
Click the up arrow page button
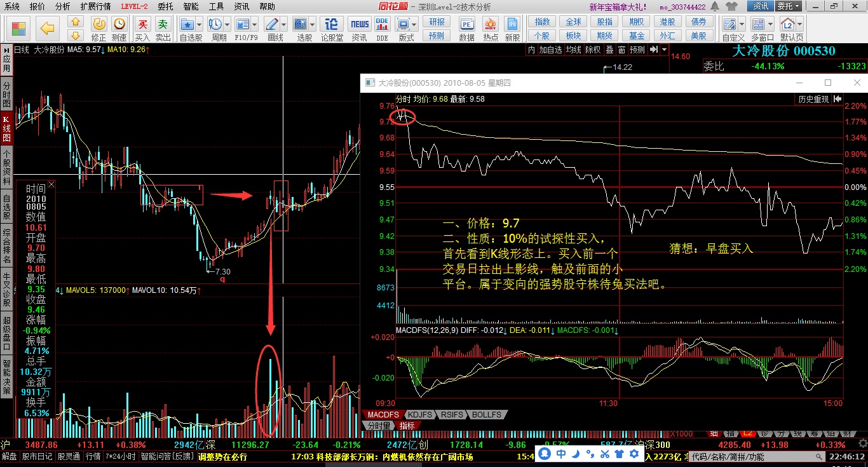coord(76,22)
